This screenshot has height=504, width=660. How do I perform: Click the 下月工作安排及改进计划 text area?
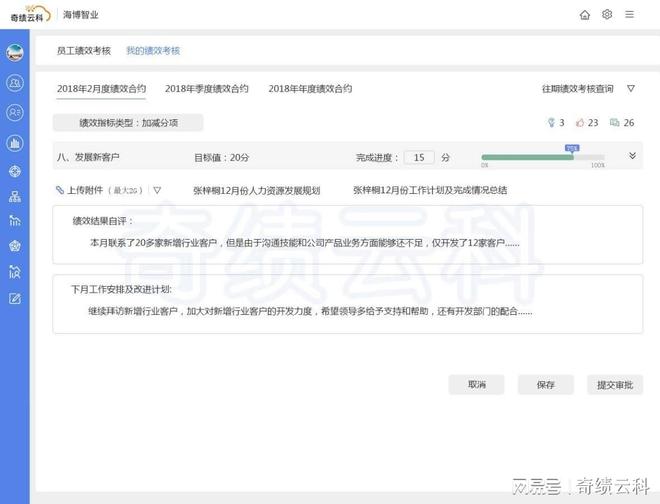(x=348, y=304)
